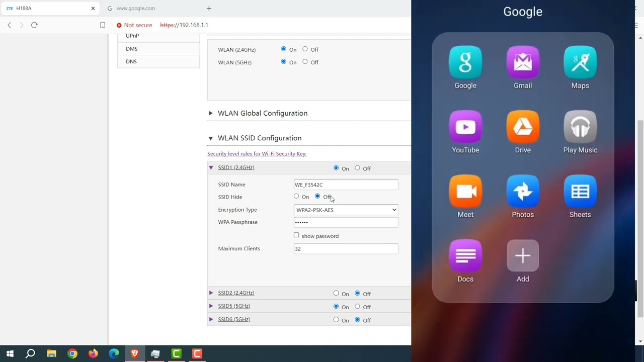Screen dimensions: 644x362
Task: Open the Meet app icon
Action: pos(465,191)
